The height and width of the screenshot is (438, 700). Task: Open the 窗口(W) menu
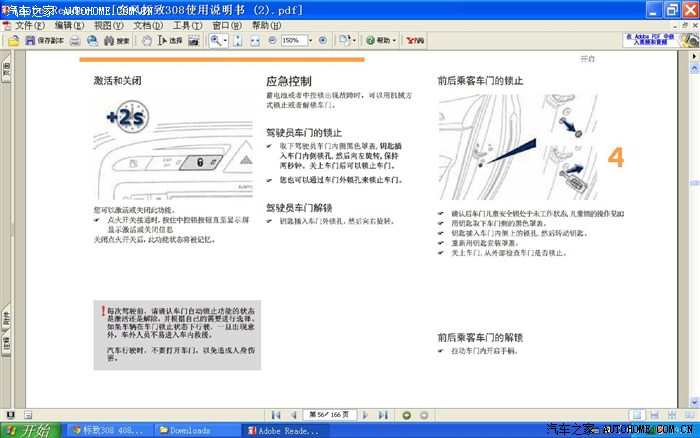[x=227, y=25]
